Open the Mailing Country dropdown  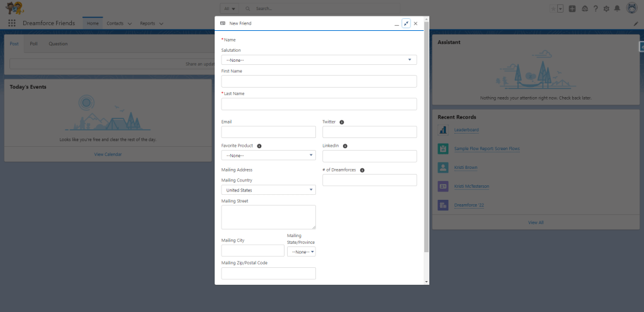click(268, 190)
